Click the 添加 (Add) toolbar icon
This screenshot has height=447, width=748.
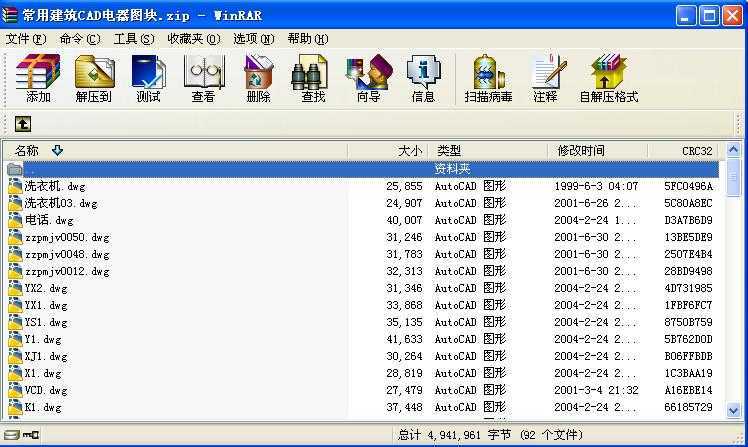38,78
